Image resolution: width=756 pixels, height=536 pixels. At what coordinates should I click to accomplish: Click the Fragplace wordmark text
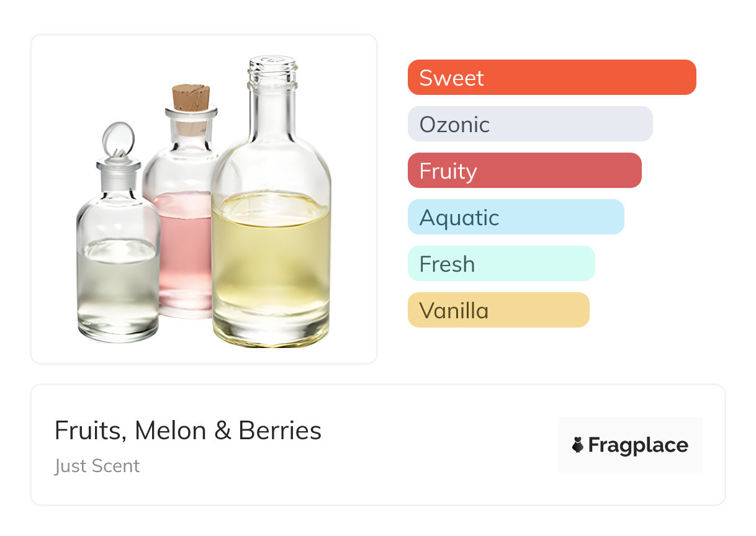[x=638, y=445]
